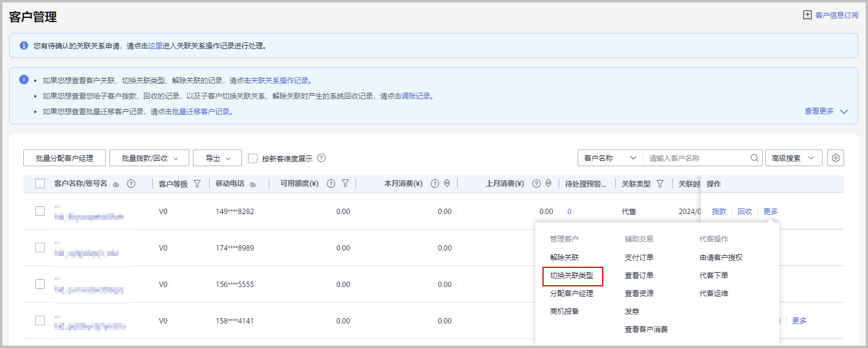
Task: Expand the 导出 dropdown
Action: point(217,158)
